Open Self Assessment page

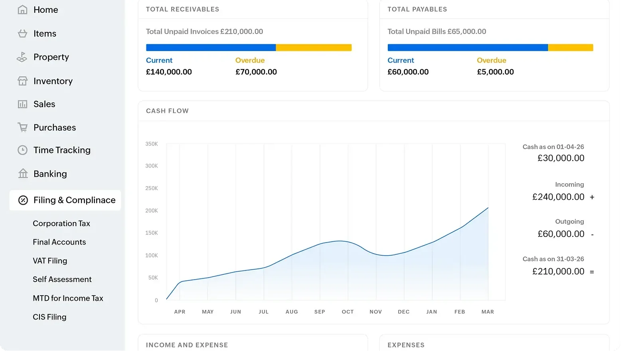click(62, 279)
